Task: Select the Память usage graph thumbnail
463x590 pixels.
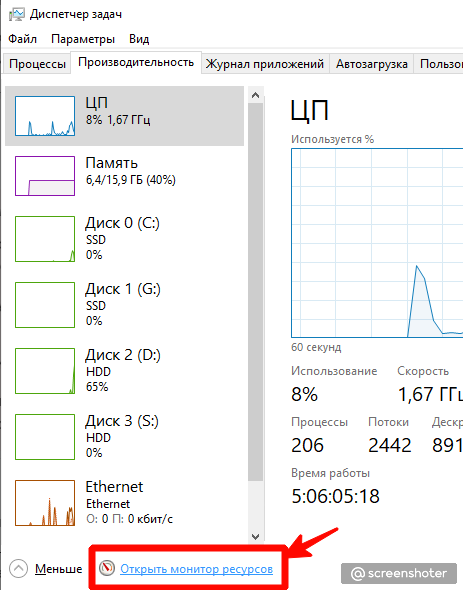Action: [x=45, y=176]
